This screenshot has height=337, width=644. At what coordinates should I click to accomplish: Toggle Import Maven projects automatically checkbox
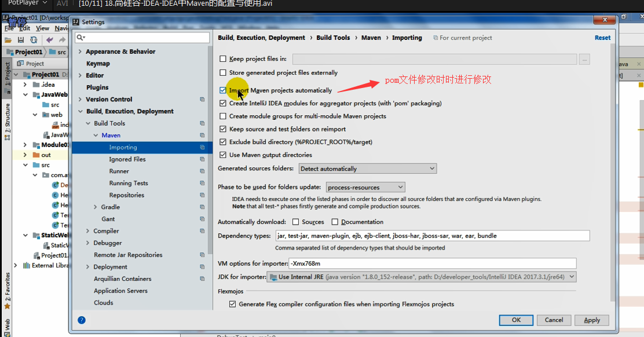point(222,90)
